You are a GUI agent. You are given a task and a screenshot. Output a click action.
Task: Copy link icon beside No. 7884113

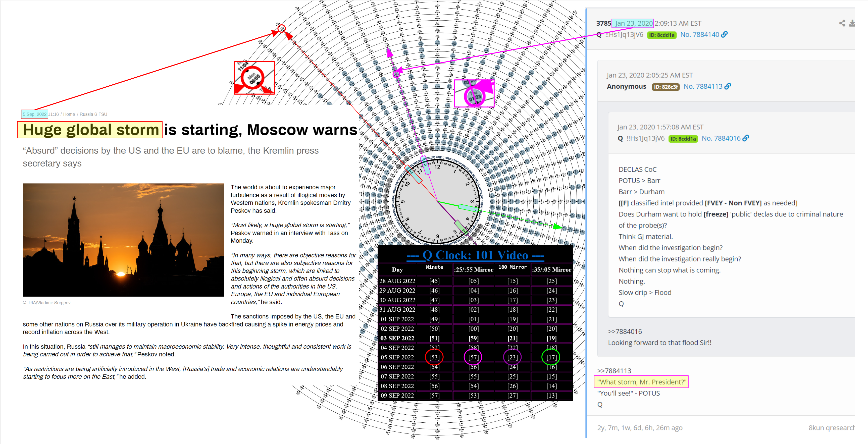[x=728, y=86]
